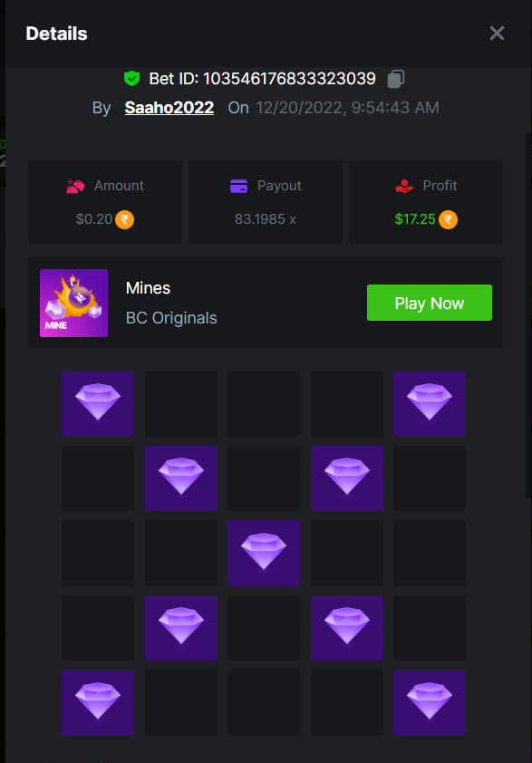Click the Mines game title text
This screenshot has width=532, height=763.
(148, 288)
